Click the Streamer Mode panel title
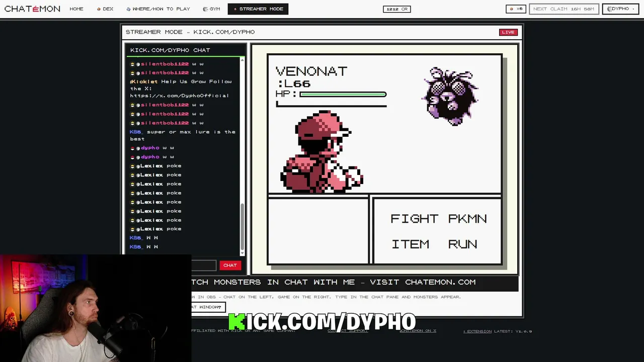This screenshot has width=644, height=362. click(190, 32)
